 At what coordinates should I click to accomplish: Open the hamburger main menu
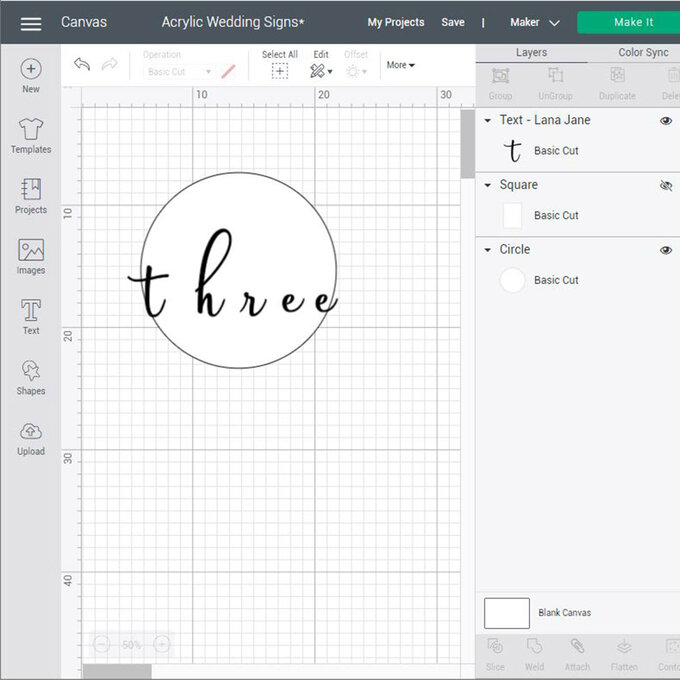tap(31, 23)
